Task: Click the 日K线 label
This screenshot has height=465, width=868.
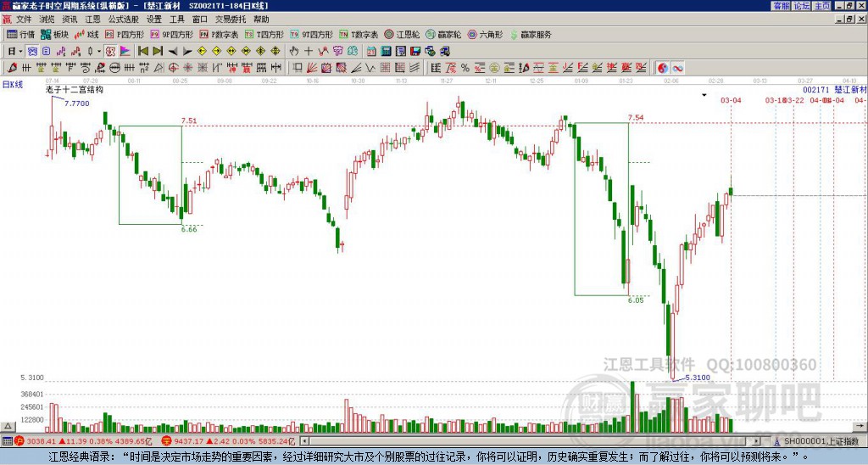Action: 12,85
